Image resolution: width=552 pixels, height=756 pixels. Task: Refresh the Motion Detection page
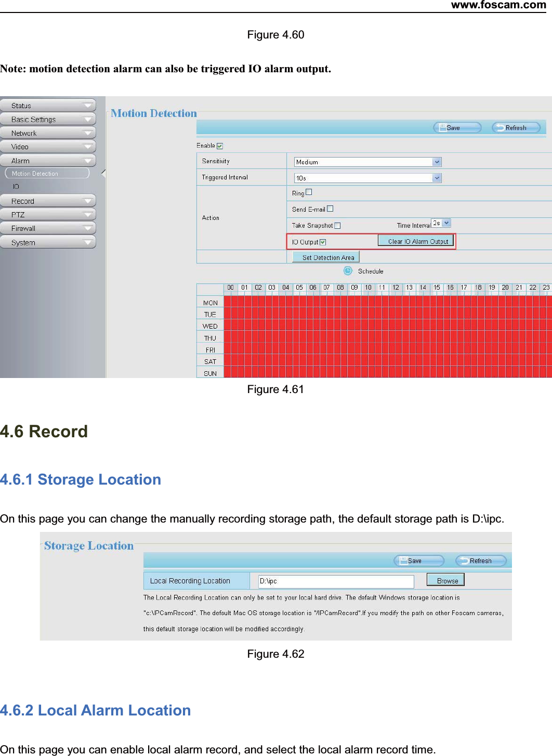516,127
